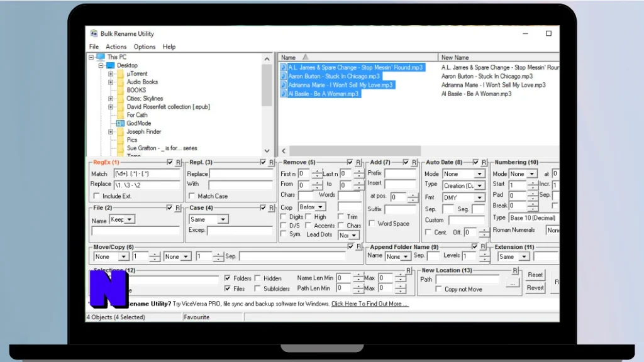This screenshot has height=362, width=644.
Task: Open Click Here To Find Out More link
Action: pyautogui.click(x=369, y=304)
